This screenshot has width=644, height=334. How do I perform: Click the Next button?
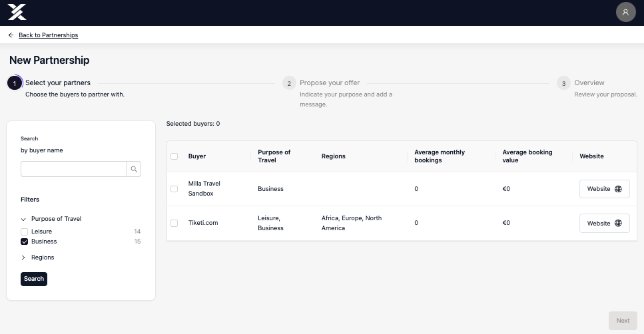coord(623,321)
